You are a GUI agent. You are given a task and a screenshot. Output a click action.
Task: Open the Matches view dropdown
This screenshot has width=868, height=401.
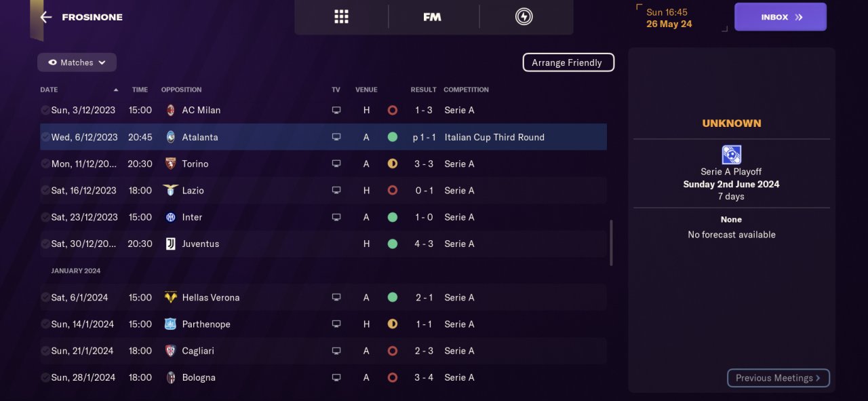pyautogui.click(x=77, y=62)
